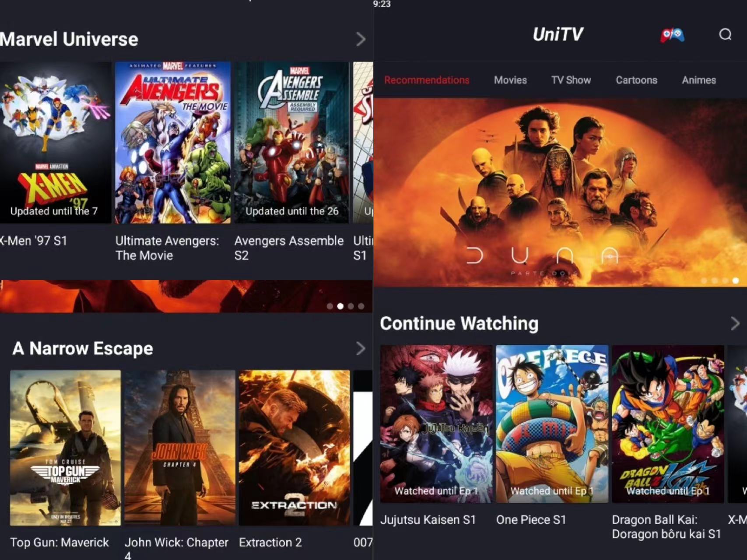The width and height of the screenshot is (747, 560).
Task: Open Extraction 2 movie poster
Action: [294, 448]
